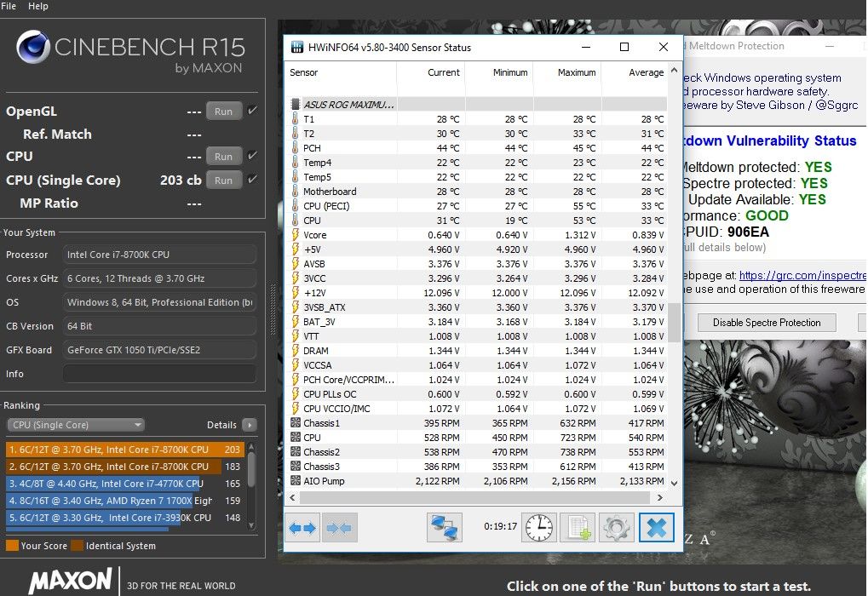Click the HWiNFO64 title bar app icon
The image size is (868, 596).
tap(297, 47)
